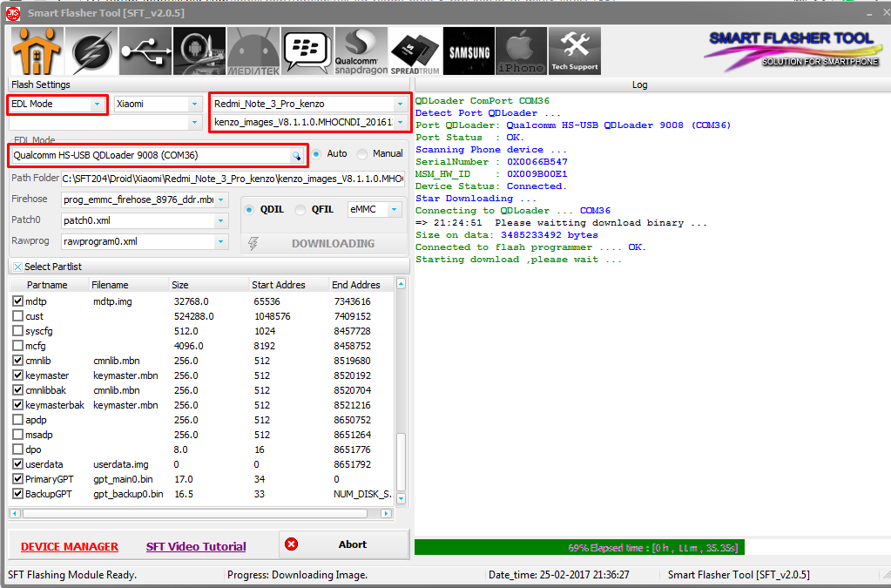The image size is (891, 588).
Task: Open the empty dropdown below EDL Mode
Action: tap(195, 122)
